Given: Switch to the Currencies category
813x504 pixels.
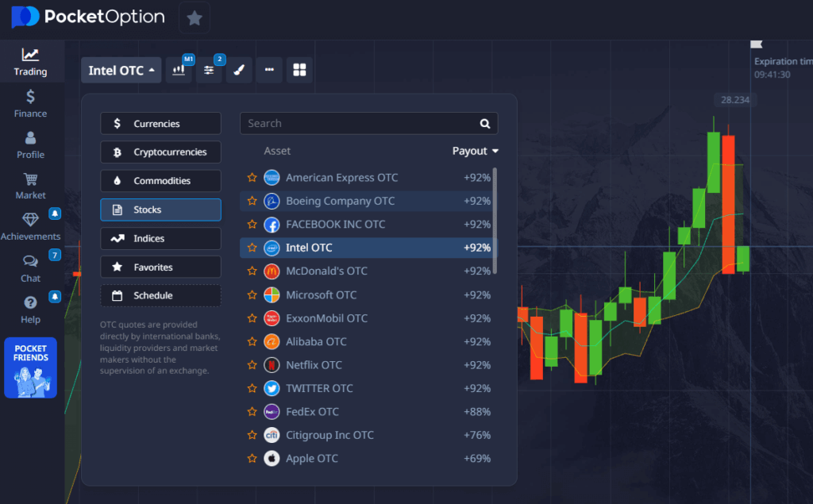Looking at the screenshot, I should pyautogui.click(x=160, y=123).
